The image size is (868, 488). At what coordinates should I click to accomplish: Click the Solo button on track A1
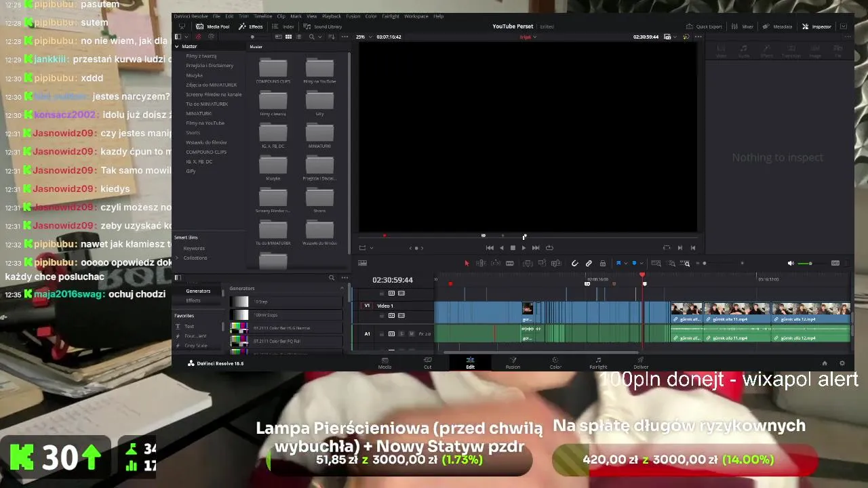pos(401,333)
